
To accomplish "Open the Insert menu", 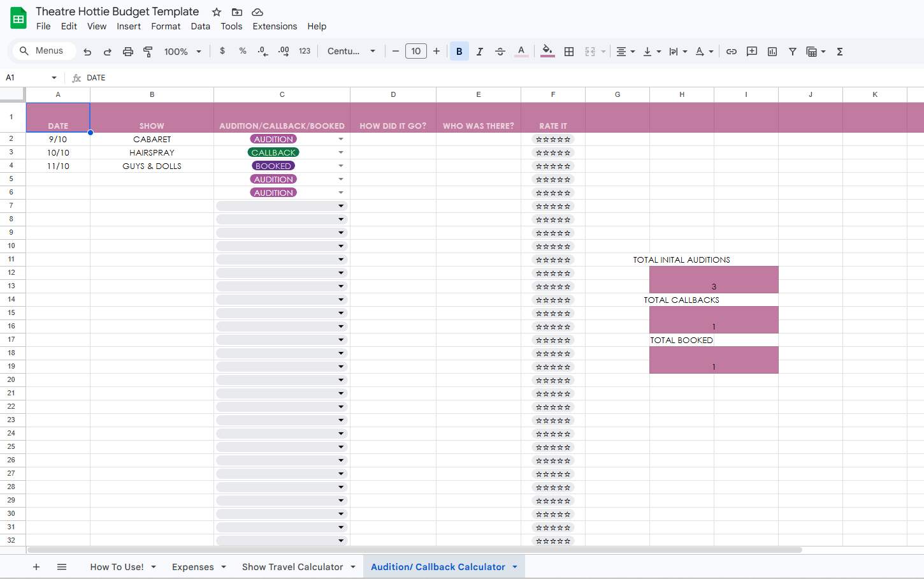I will (x=129, y=26).
